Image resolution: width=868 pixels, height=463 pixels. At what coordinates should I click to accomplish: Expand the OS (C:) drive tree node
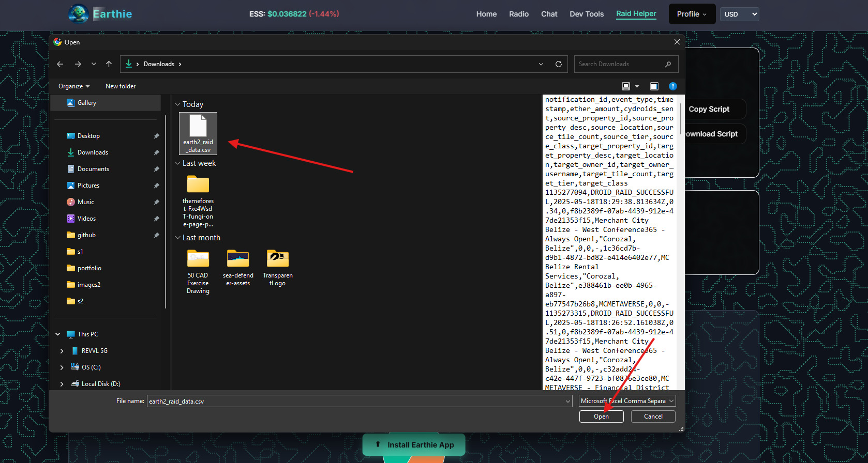62,367
